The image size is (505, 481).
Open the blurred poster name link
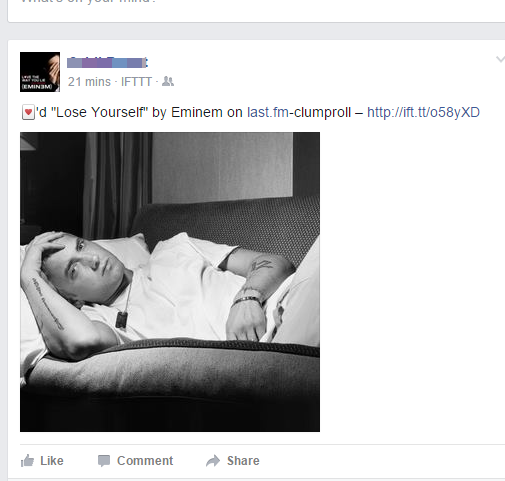[107, 62]
